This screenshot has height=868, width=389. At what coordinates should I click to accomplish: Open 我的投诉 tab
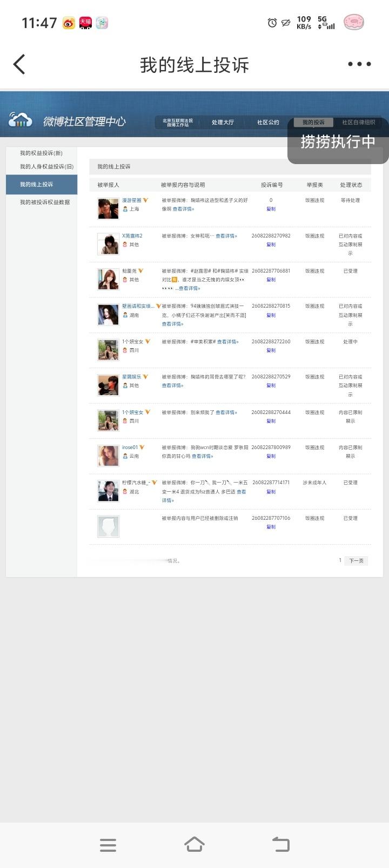pyautogui.click(x=313, y=123)
